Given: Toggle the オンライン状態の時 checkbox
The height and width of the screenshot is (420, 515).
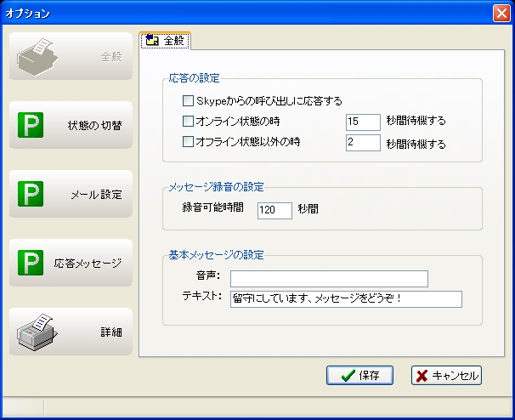Looking at the screenshot, I should (x=188, y=122).
